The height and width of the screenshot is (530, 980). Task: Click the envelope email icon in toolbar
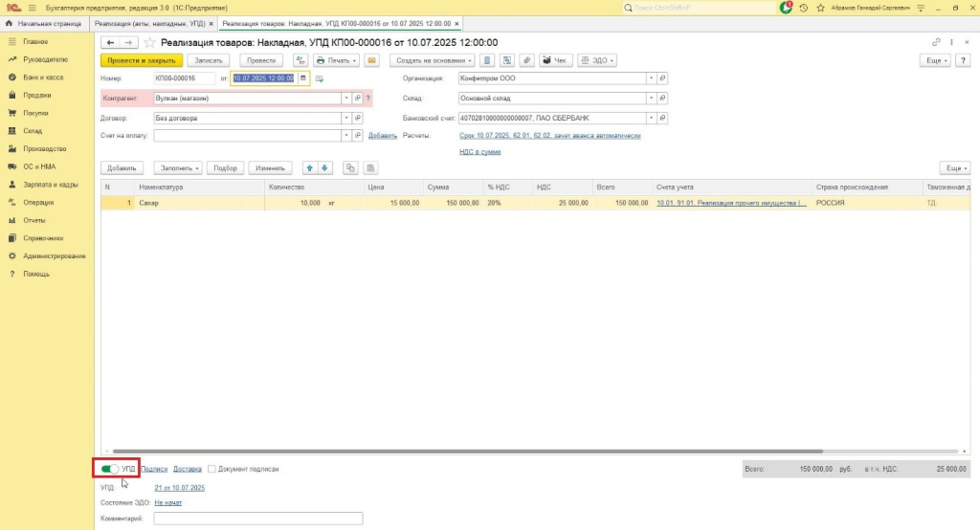click(x=371, y=60)
